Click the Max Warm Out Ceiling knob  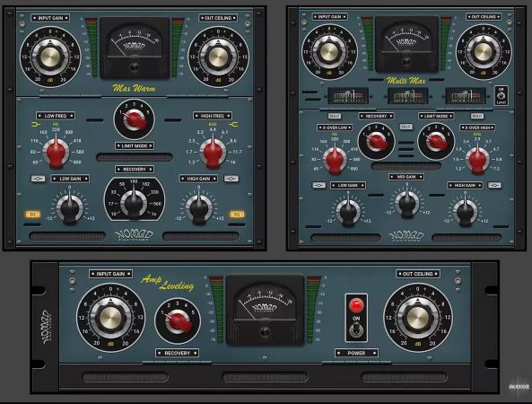point(218,57)
